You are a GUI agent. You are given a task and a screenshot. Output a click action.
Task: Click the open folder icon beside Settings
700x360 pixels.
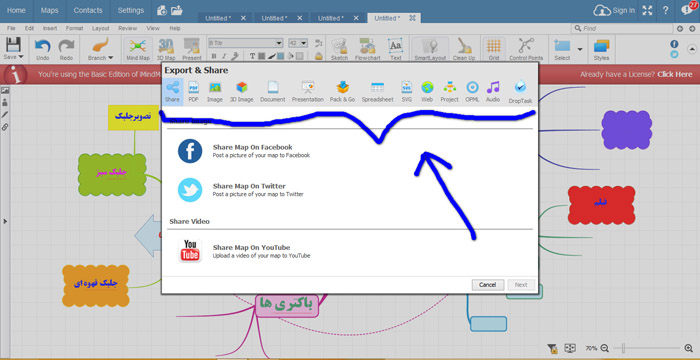177,10
